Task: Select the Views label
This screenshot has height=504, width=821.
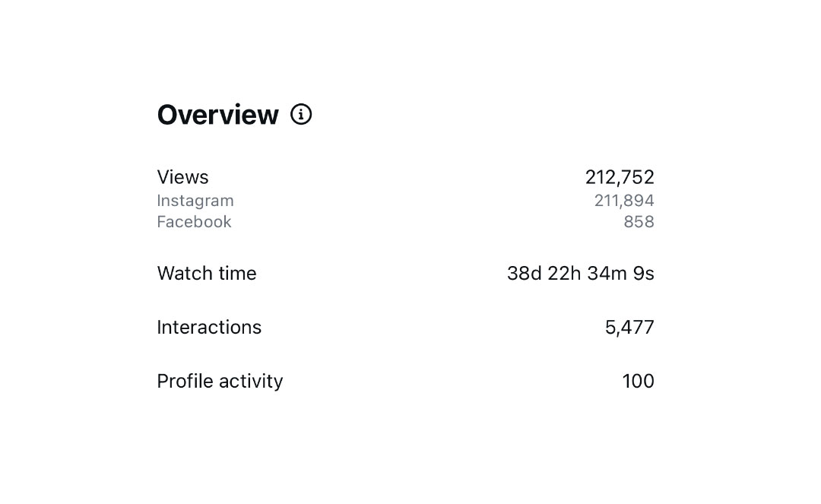Action: [x=182, y=177]
